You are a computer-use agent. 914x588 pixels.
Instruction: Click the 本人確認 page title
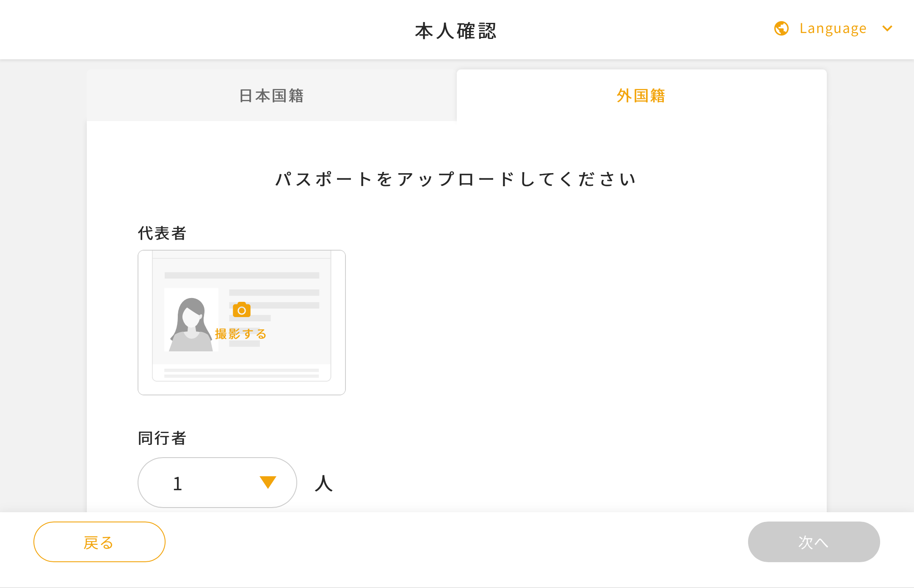[456, 31]
